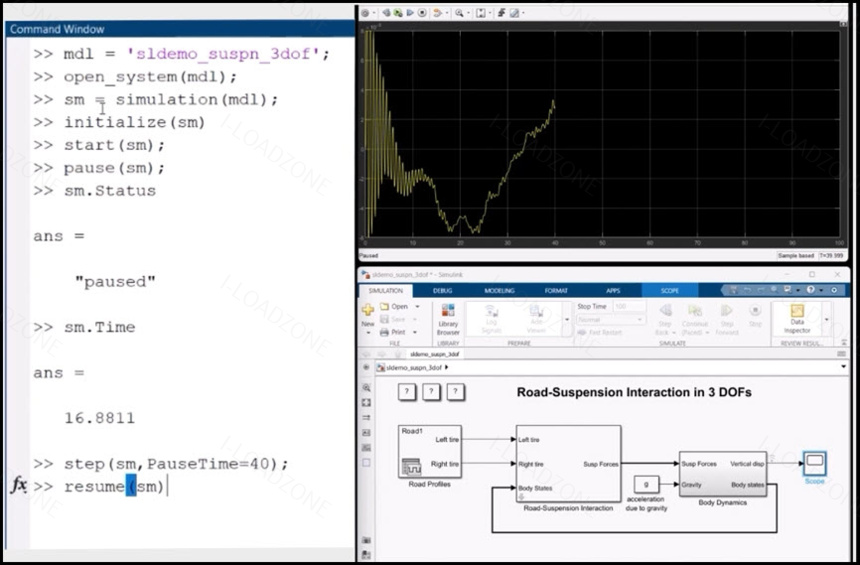This screenshot has width=860, height=565.
Task: Click the Print button in FILE section
Action: tap(394, 332)
